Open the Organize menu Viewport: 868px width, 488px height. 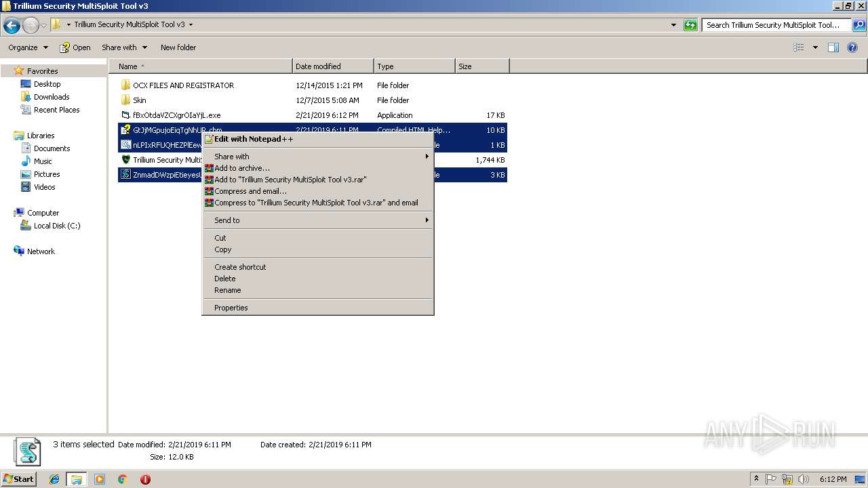pyautogui.click(x=28, y=47)
